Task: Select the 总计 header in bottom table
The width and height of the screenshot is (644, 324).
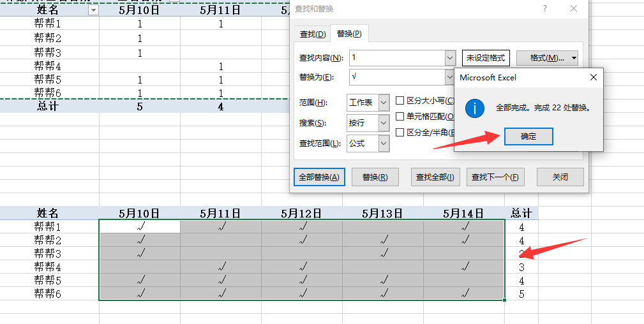Action: (x=521, y=213)
